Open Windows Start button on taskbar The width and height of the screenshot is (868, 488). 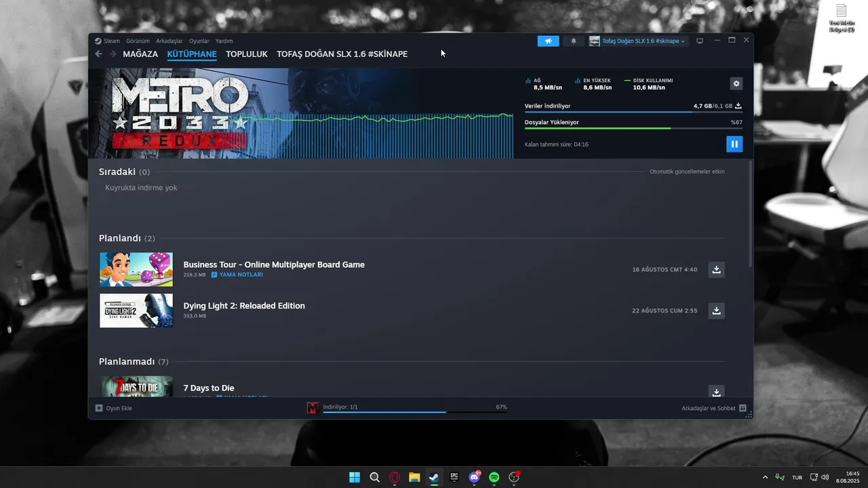355,477
